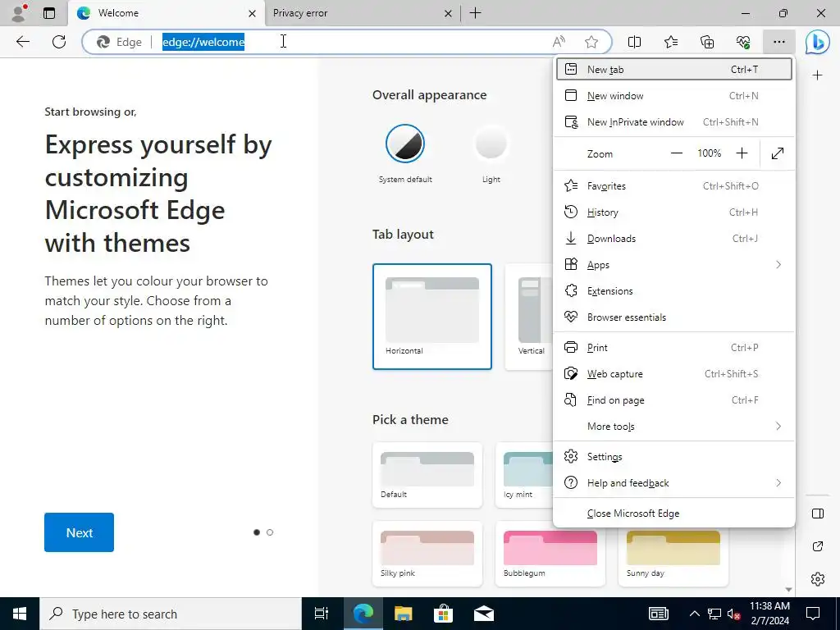Toggle split screen icon in toolbar

point(634,42)
